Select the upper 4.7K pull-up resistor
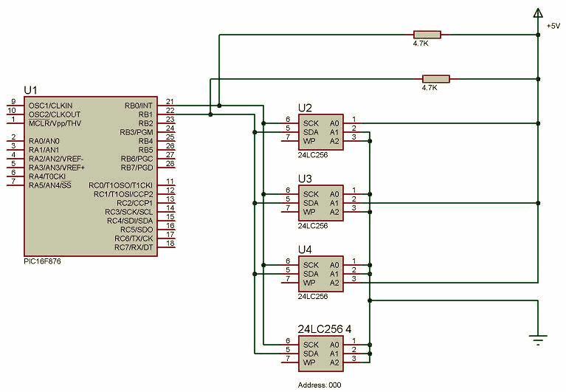Viewport: 566px width, 392px height. (427, 35)
